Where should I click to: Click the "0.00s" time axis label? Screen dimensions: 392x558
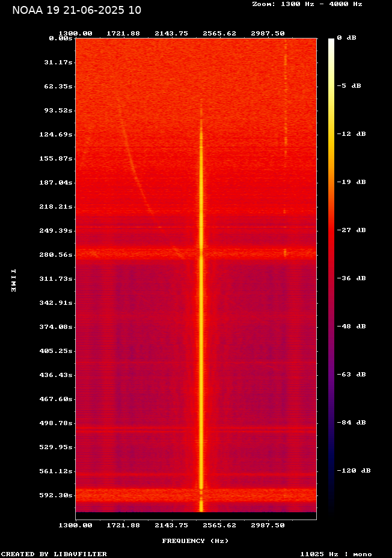61,38
